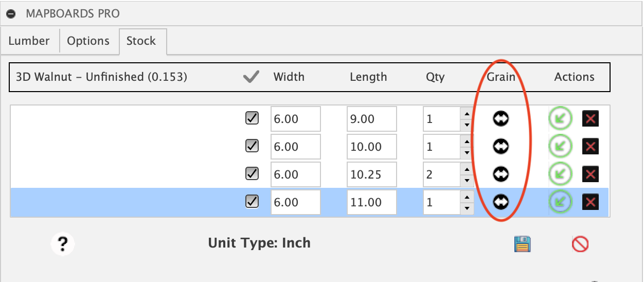Open help with question mark icon
This screenshot has height=282, width=644.
click(x=63, y=243)
